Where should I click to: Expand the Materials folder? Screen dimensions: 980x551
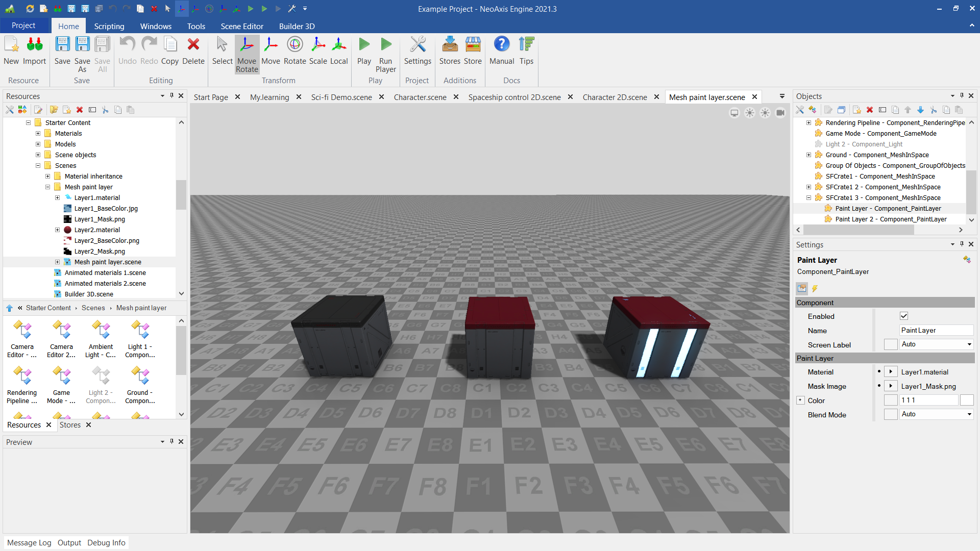(38, 134)
